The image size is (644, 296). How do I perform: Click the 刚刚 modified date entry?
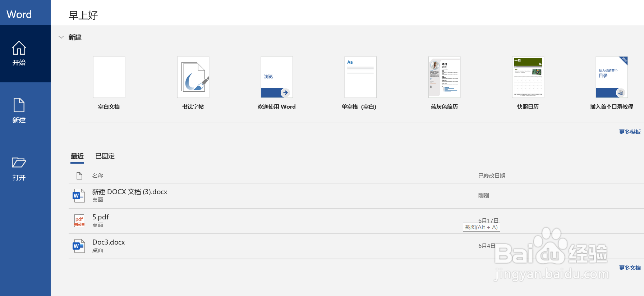tap(484, 196)
